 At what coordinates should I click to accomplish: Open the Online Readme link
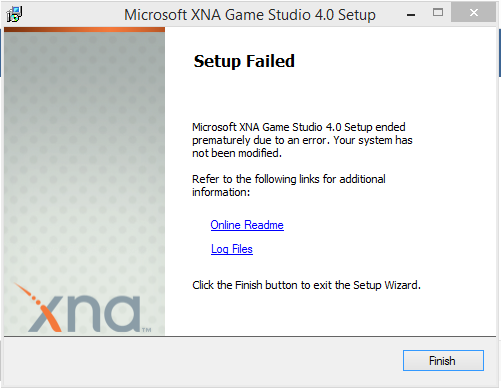(247, 225)
